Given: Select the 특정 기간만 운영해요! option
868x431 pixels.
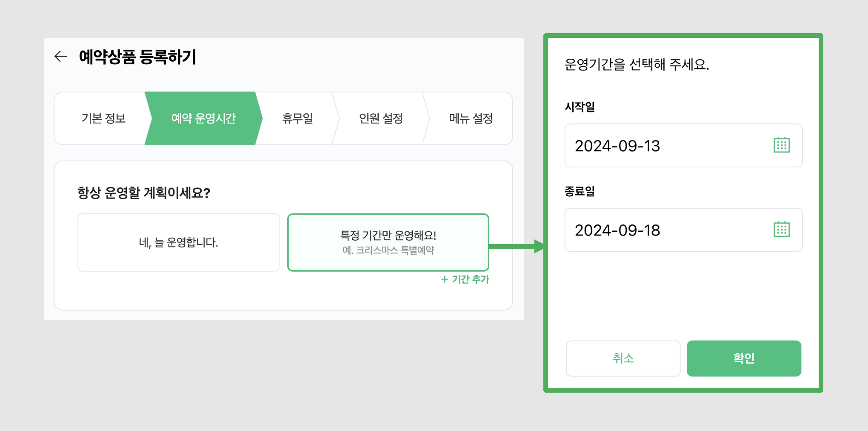Looking at the screenshot, I should 388,242.
